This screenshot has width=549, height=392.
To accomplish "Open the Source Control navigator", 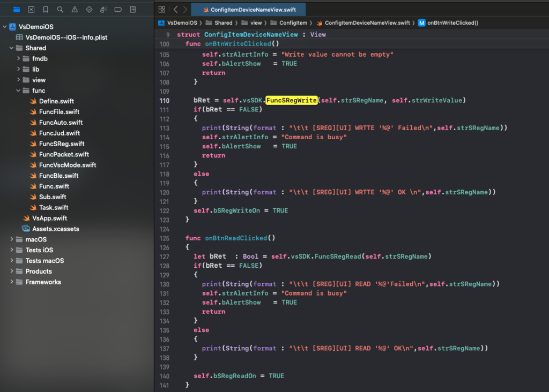I will [31, 10].
